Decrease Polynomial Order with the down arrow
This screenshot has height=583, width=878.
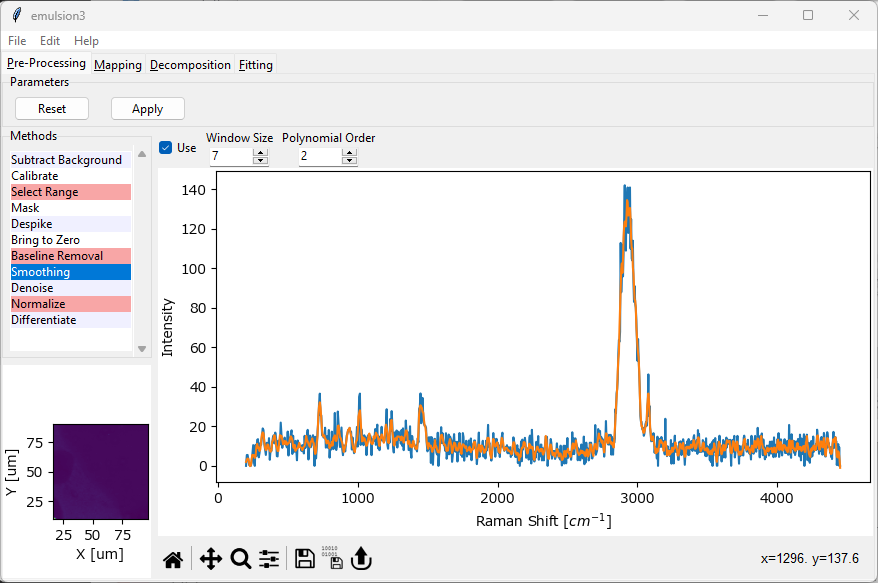(x=349, y=161)
